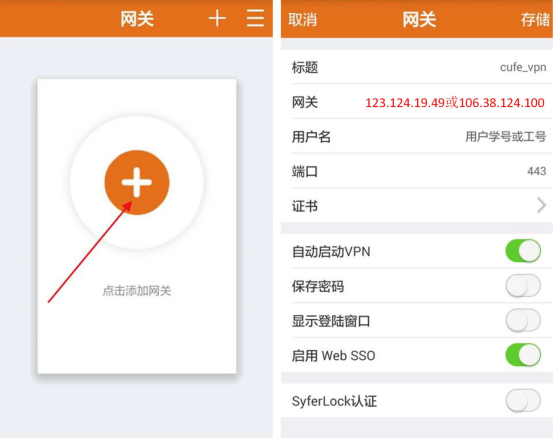Toggle the 自动启动VPN switch
The image size is (554, 439).
click(523, 251)
